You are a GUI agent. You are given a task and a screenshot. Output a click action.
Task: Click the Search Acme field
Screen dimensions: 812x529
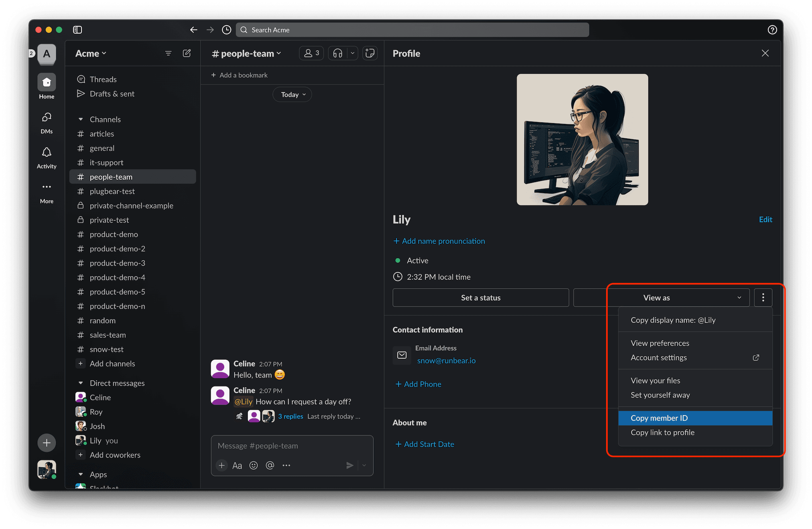412,30
